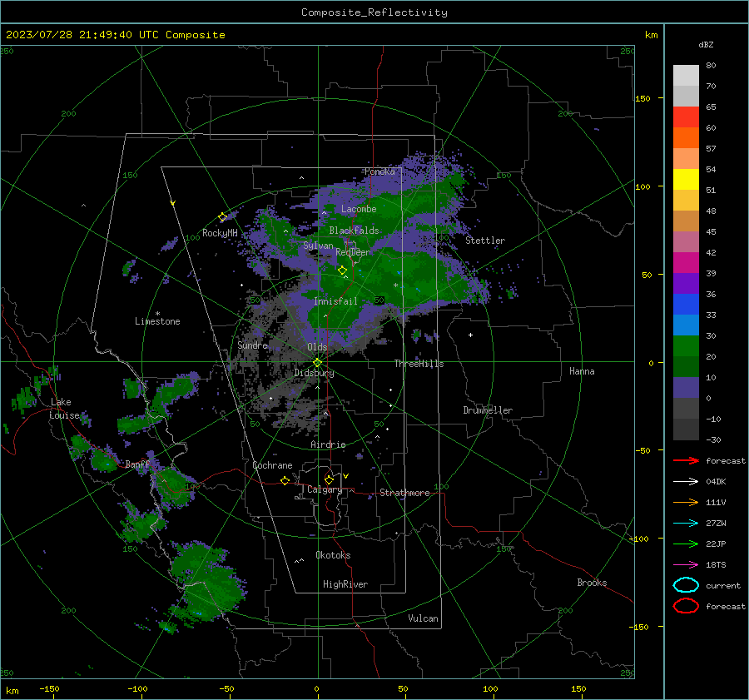Click the red forecast arrow legend icon

686,460
